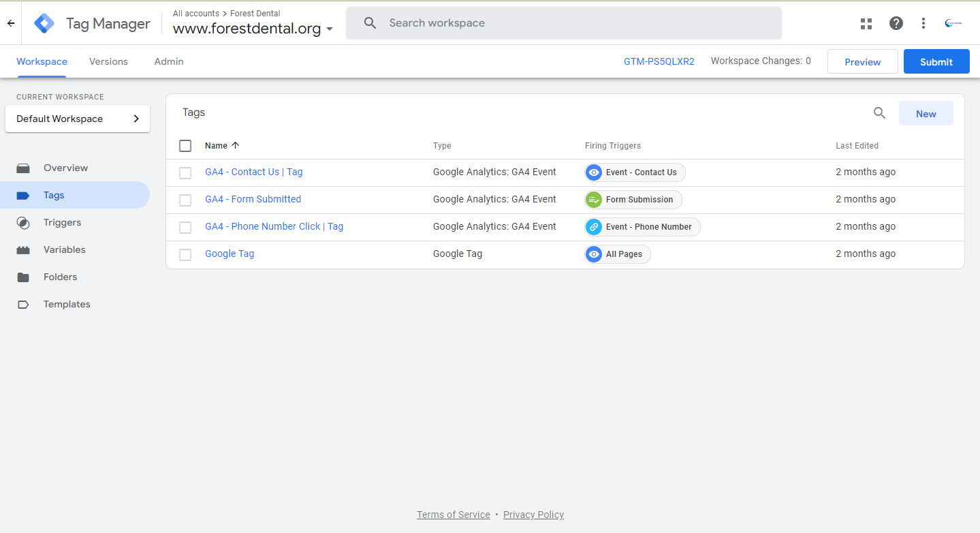Click the Last Edited column header
This screenshot has height=533, width=980.
pyautogui.click(x=857, y=145)
